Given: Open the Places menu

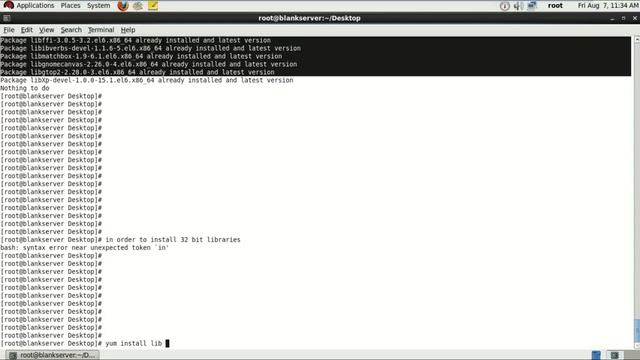Looking at the screenshot, I should (70, 5).
